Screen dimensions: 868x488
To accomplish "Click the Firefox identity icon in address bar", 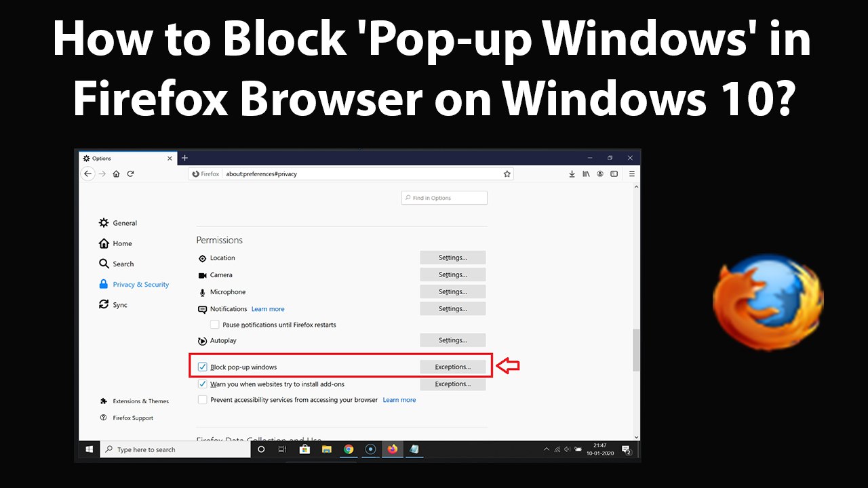I will 205,174.
